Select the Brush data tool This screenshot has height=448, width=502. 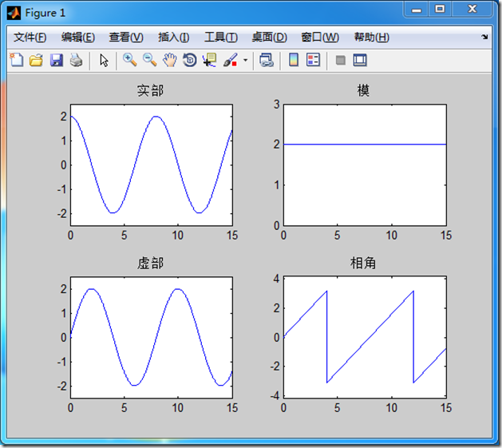coord(230,60)
